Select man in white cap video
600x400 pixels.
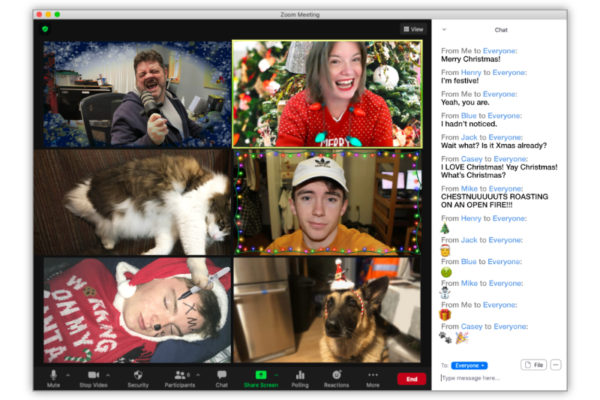[327, 202]
